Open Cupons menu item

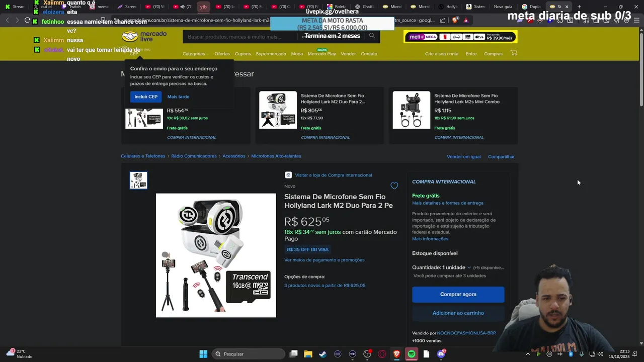243,54
